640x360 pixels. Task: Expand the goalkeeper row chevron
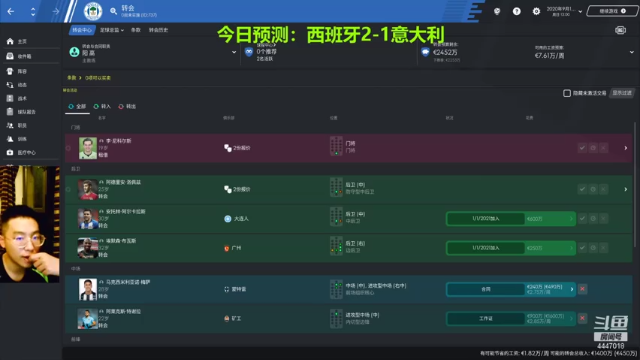(x=626, y=148)
